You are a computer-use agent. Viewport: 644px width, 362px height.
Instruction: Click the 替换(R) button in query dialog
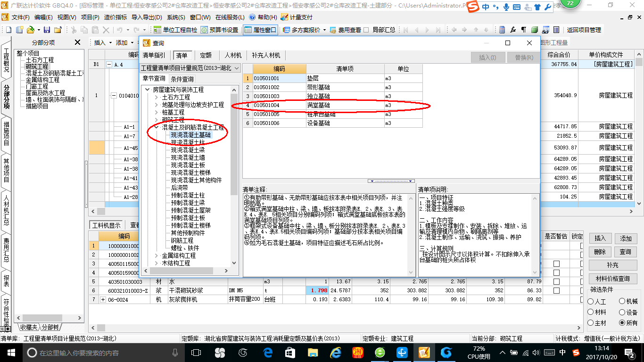524,58
